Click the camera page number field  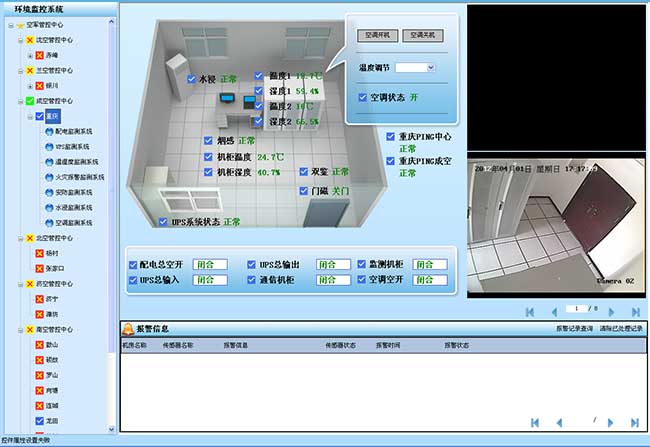pyautogui.click(x=573, y=310)
